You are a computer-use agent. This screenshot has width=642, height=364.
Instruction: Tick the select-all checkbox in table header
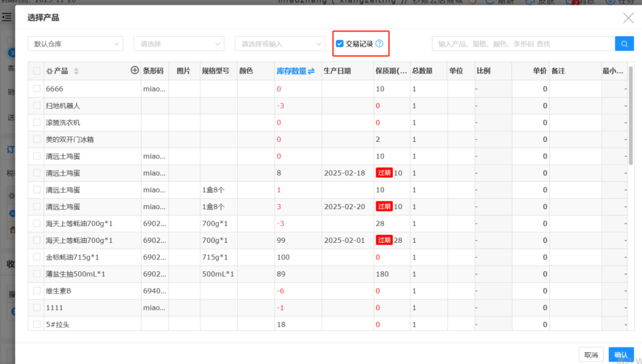37,71
